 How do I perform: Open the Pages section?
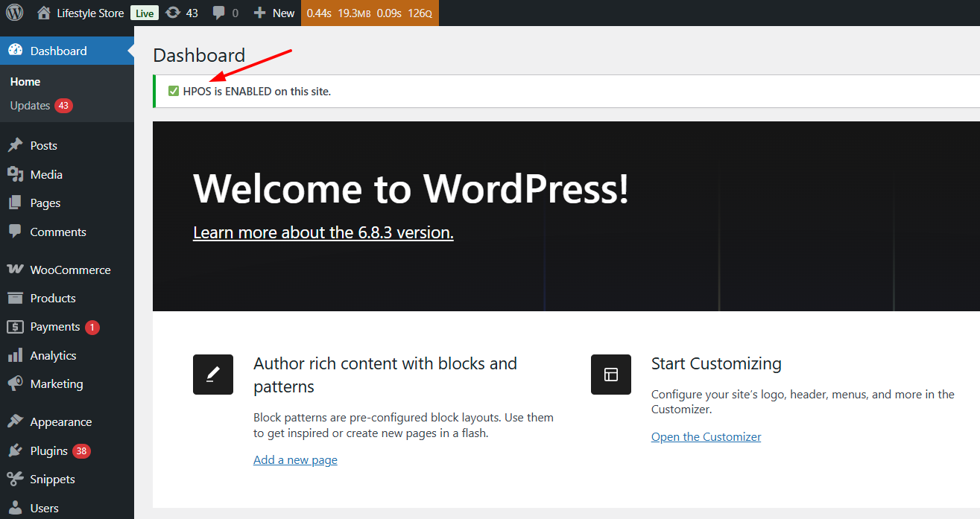(x=45, y=203)
